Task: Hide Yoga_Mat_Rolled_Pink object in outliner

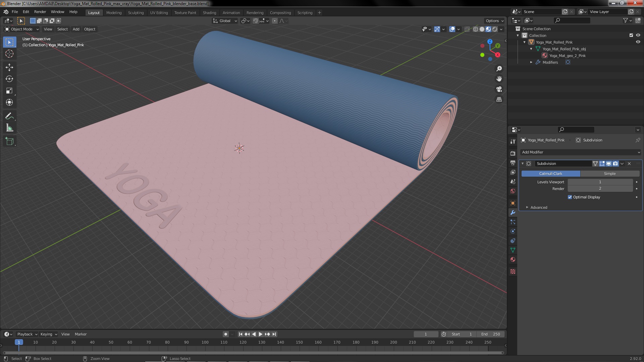Action: (x=638, y=42)
